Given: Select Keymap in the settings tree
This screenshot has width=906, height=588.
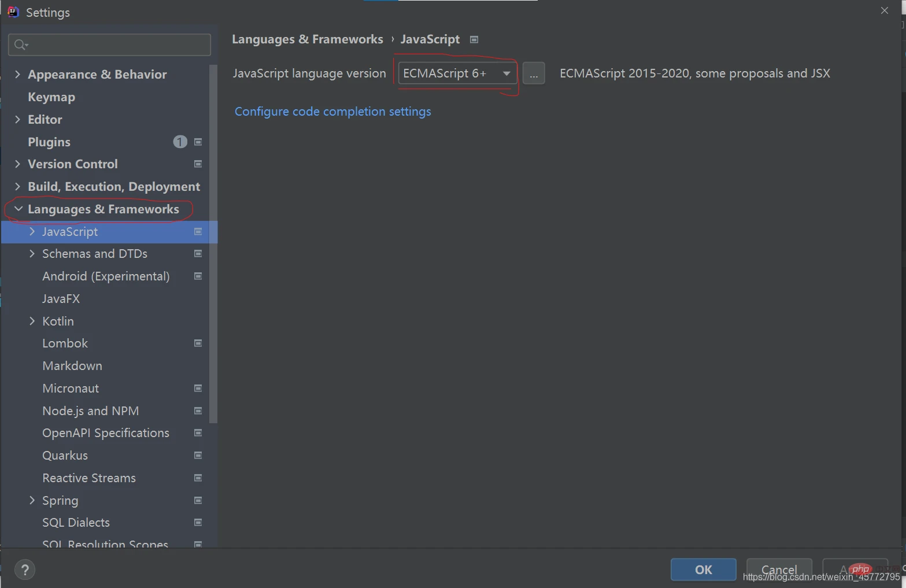Looking at the screenshot, I should [51, 97].
